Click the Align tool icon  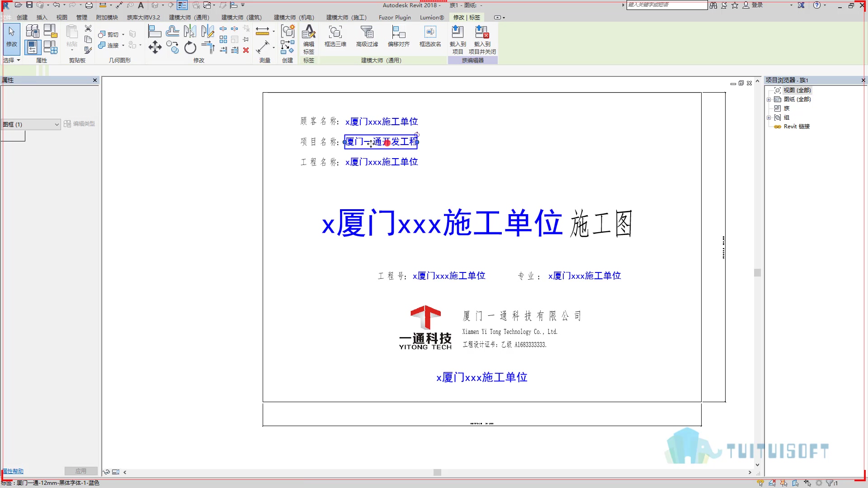155,31
